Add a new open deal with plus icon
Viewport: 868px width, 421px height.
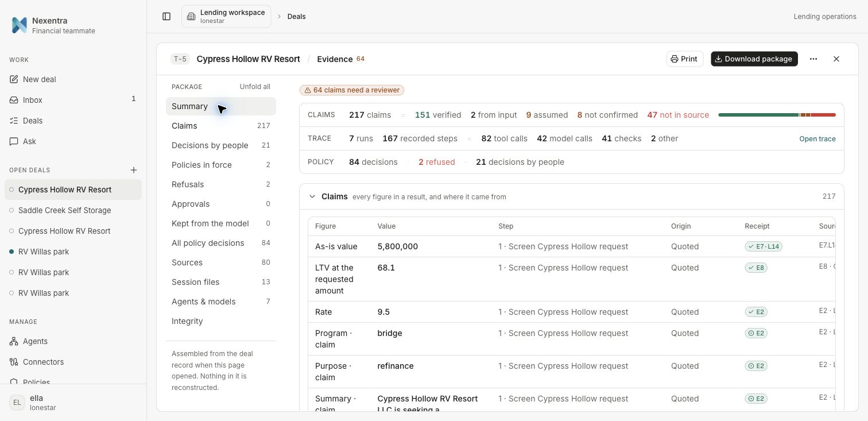pyautogui.click(x=134, y=170)
